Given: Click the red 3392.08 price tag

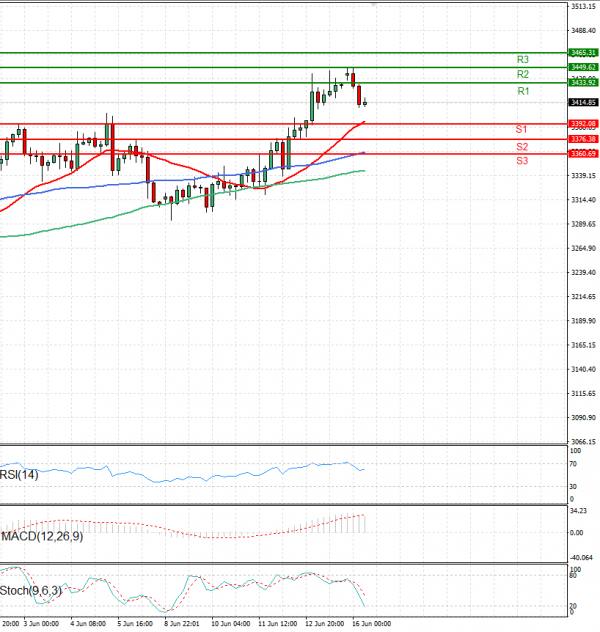Looking at the screenshot, I should [583, 123].
